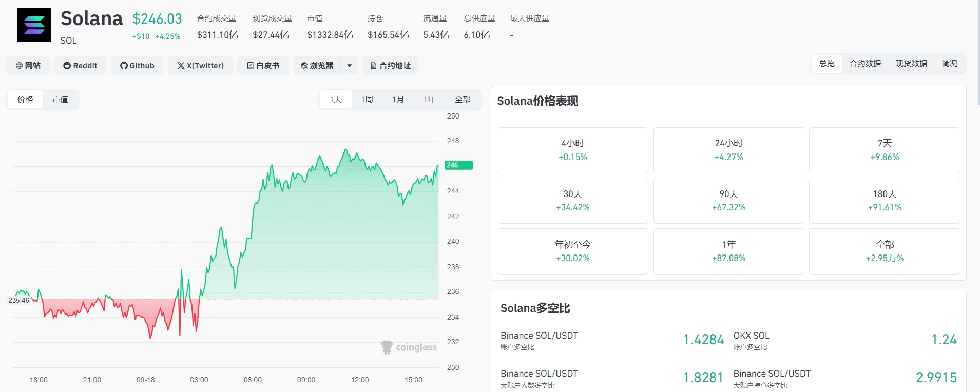Click the 30天 performance card
Viewport: 980px width, 392px height.
click(x=572, y=201)
